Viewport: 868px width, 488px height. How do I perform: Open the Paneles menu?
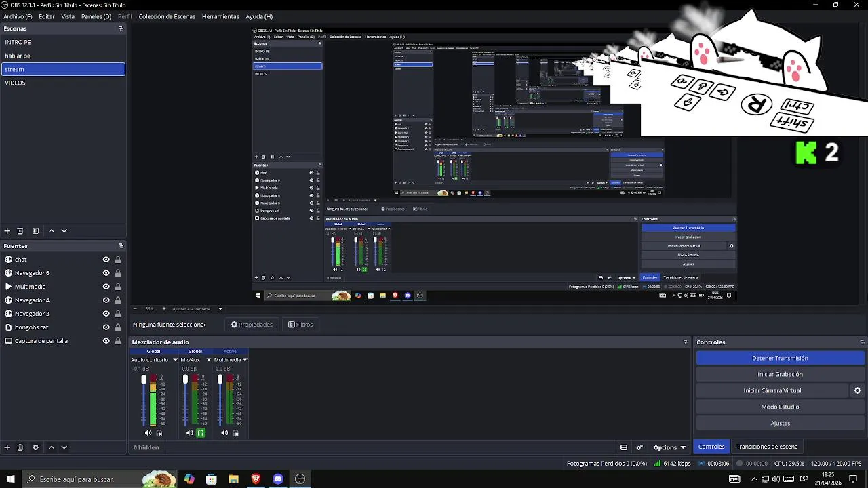96,16
